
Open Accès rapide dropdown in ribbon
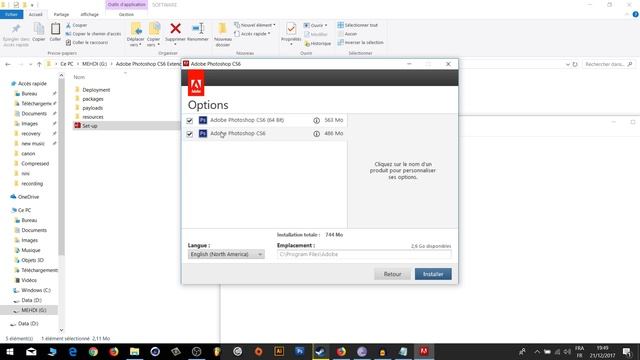252,34
